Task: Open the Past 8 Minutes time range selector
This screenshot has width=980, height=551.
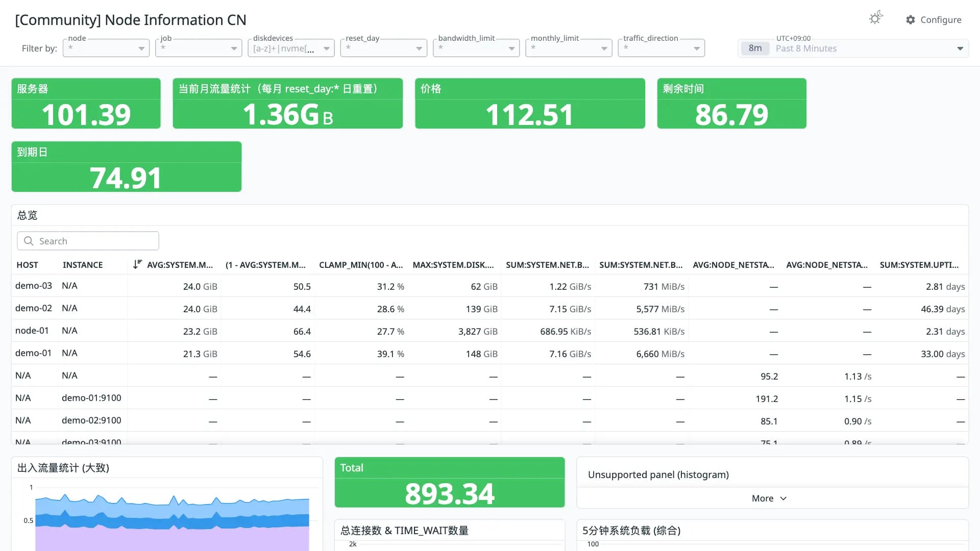Action: 853,48
